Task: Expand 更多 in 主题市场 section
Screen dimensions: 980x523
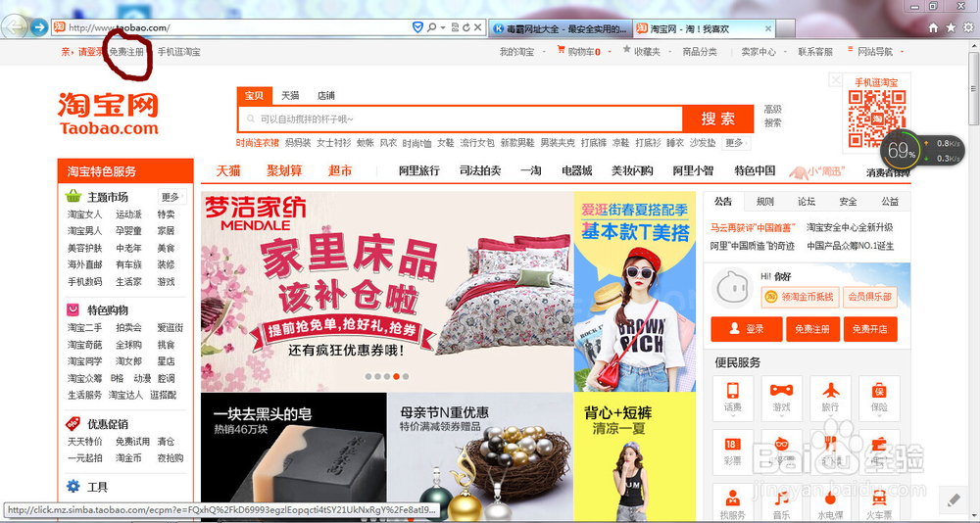Action: pyautogui.click(x=171, y=197)
